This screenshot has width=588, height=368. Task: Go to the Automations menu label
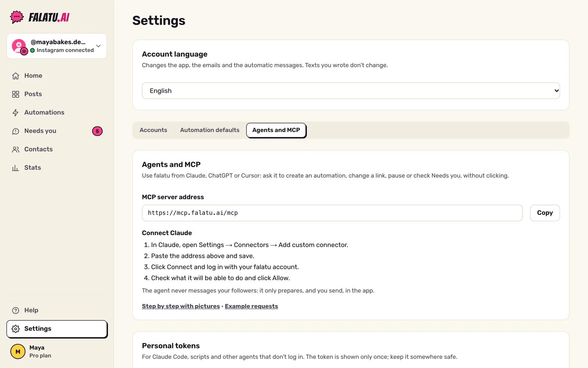[44, 112]
